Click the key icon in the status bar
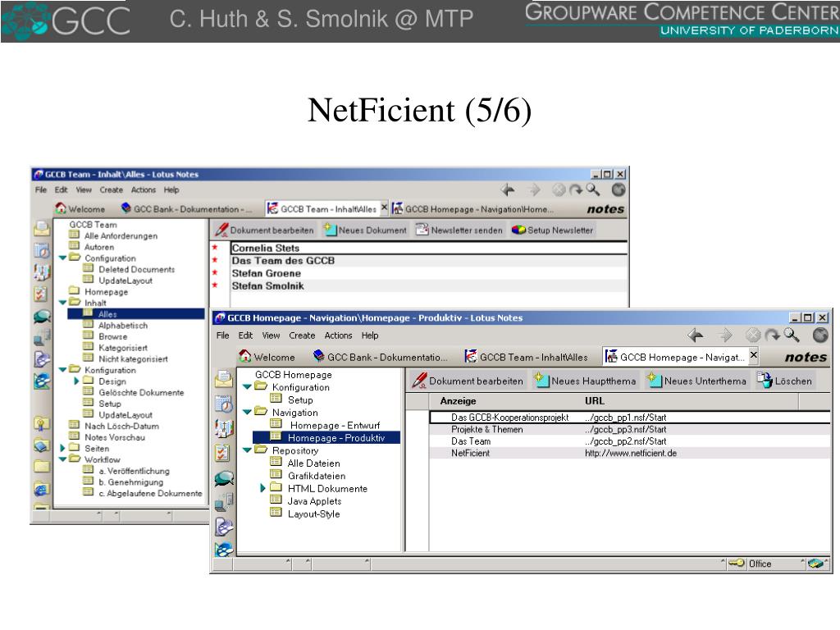840x630 pixels. coord(737,563)
